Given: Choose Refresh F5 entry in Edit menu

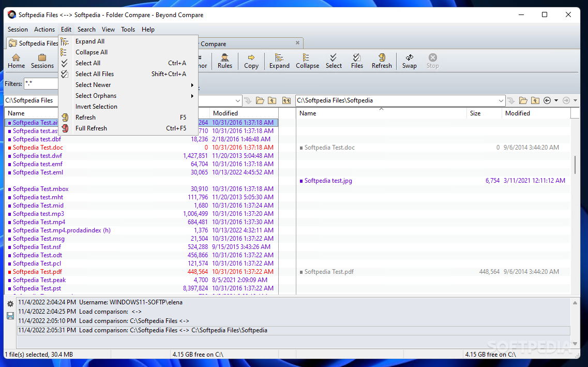Looking at the screenshot, I should [x=129, y=118].
